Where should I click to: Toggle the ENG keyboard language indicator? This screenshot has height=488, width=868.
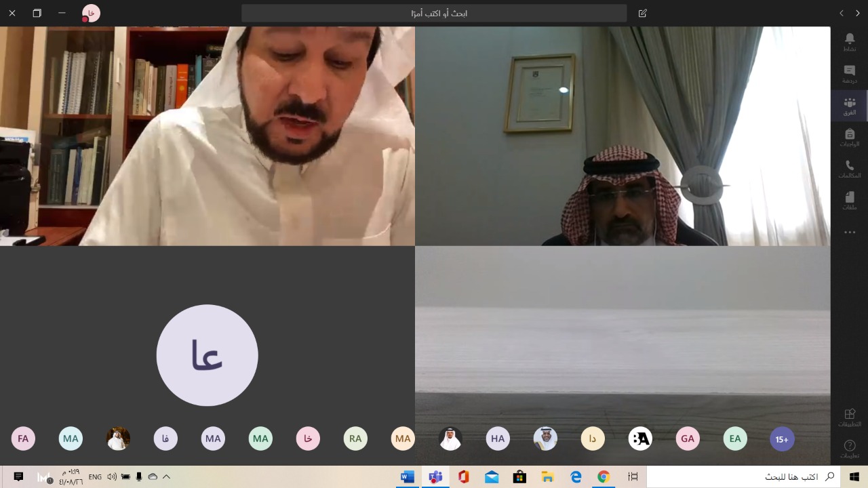[95, 477]
